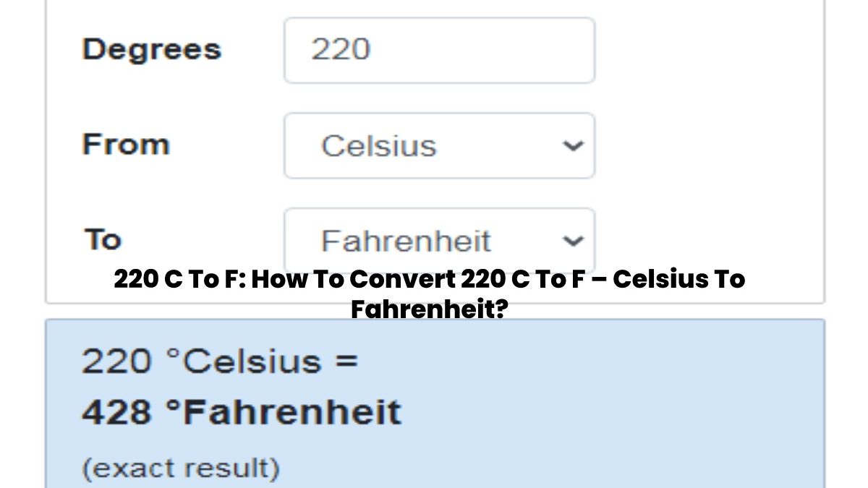Open the From unit dropdown
This screenshot has width=868, height=488.
(x=439, y=146)
